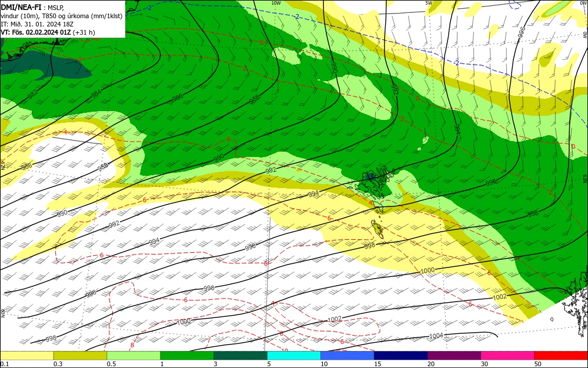Image resolution: width=588 pixels, height=368 pixels.
Task: Click the "VT: Fös. 02.02.2024 01Z" valid time
Action: click(x=36, y=32)
